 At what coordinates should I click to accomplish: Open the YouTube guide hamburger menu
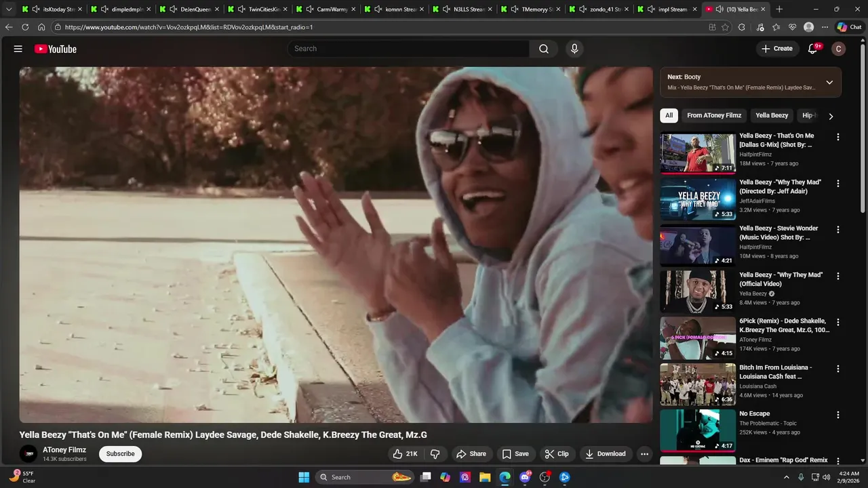pyautogui.click(x=18, y=49)
